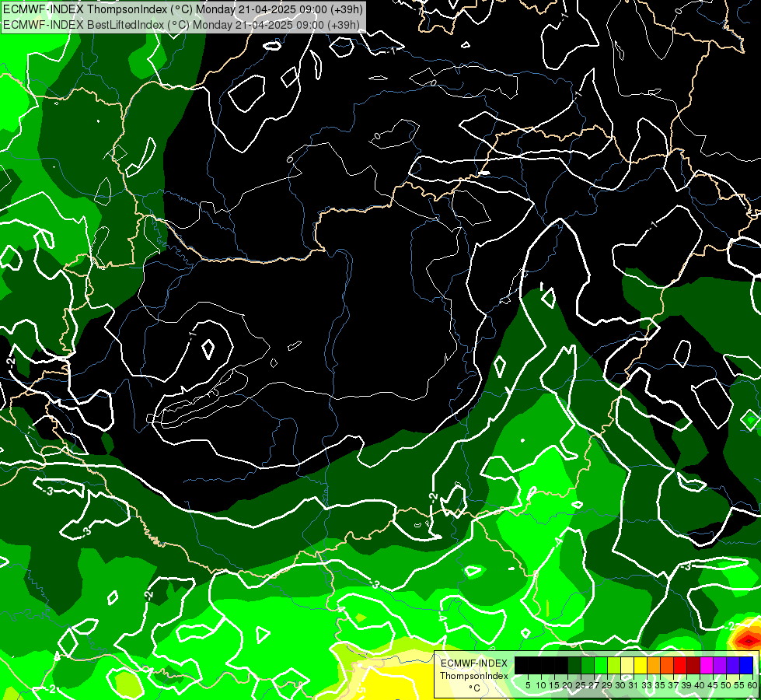Select the bright red 37-39 legend swatch
761x700 pixels.
click(x=680, y=666)
